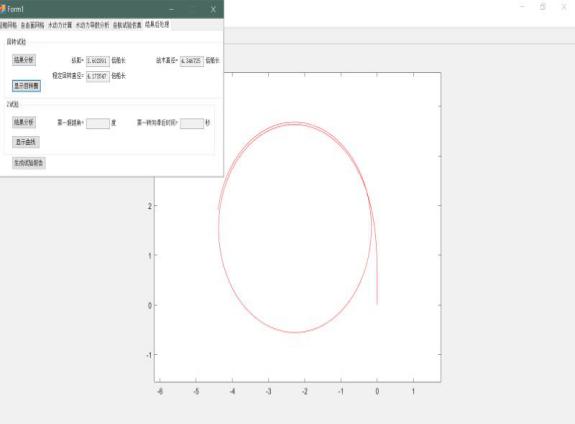
Task: Select the 稳定回转直径 input box
Action: [98, 76]
